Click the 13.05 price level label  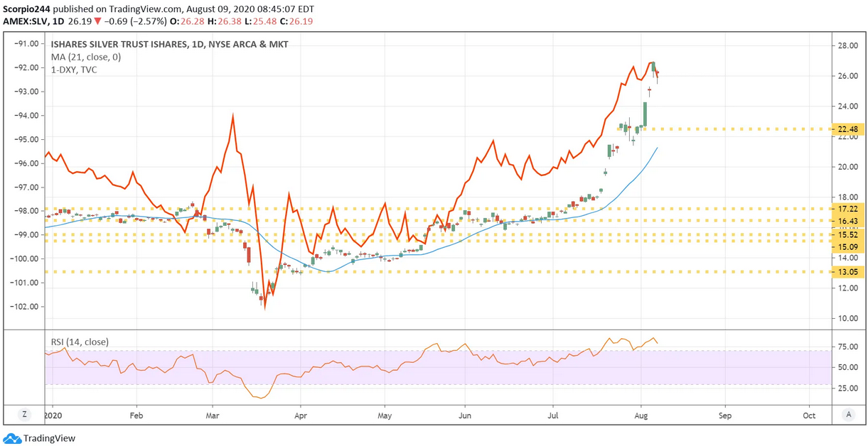(847, 271)
